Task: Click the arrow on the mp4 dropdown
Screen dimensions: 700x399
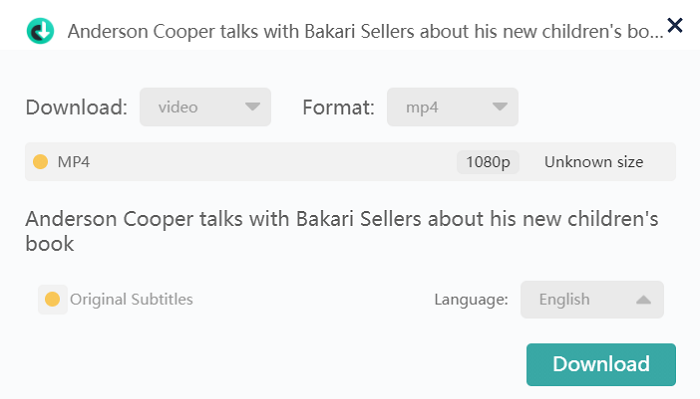Action: click(500, 107)
